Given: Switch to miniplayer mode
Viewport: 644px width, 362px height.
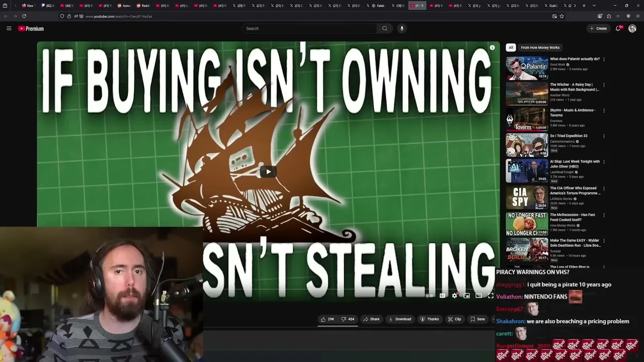Looking at the screenshot, I should (466, 296).
